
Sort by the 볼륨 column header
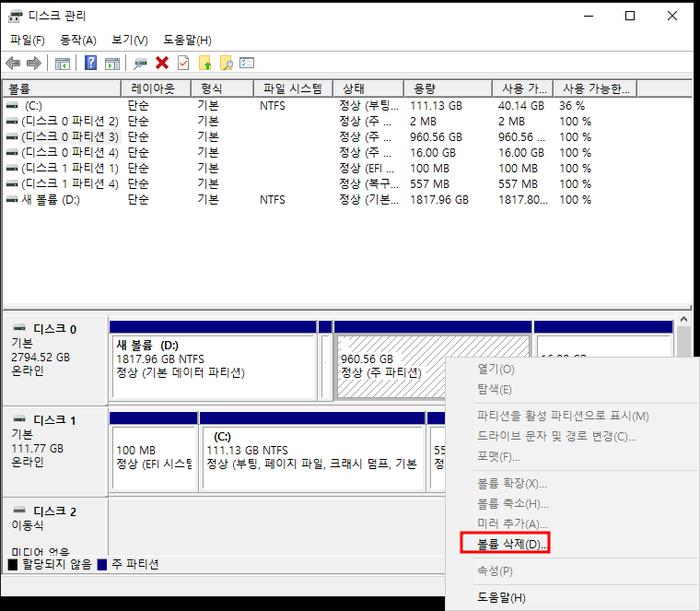click(62, 88)
